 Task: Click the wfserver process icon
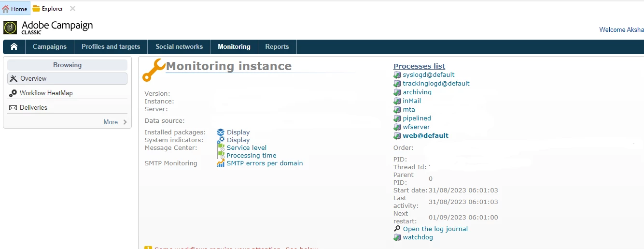(x=397, y=127)
